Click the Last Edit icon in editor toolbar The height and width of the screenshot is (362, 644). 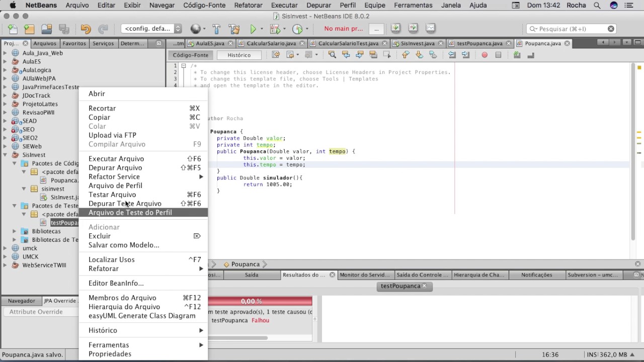[x=276, y=55]
